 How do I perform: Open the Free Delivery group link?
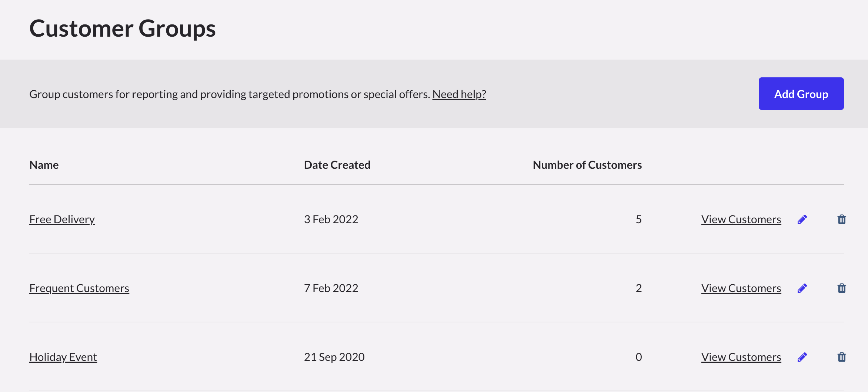click(62, 220)
